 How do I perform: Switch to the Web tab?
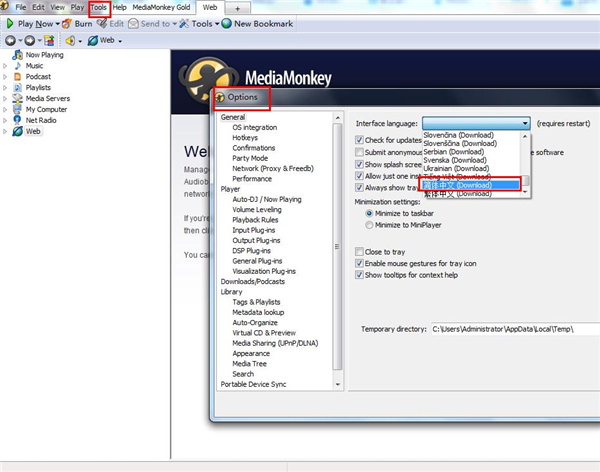[x=210, y=7]
